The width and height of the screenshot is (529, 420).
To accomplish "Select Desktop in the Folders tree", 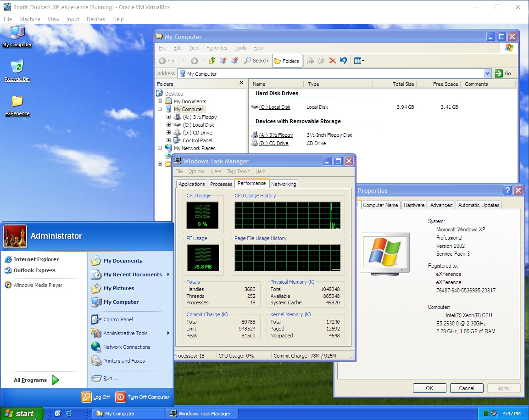I will [x=174, y=94].
